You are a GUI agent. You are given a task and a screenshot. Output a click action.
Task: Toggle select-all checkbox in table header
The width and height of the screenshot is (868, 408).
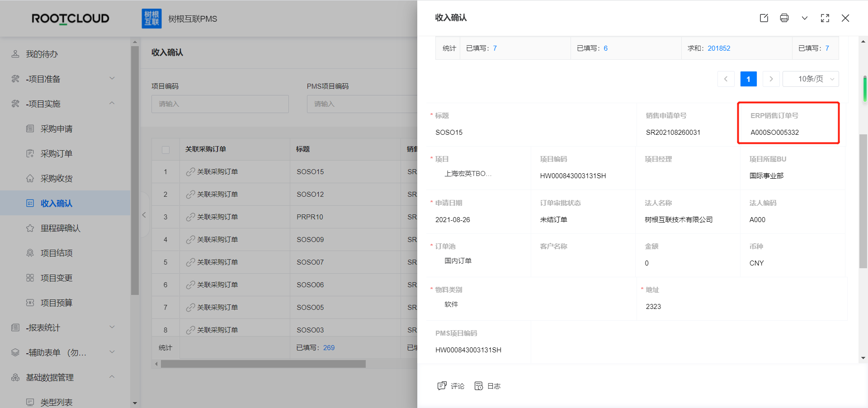tap(165, 149)
